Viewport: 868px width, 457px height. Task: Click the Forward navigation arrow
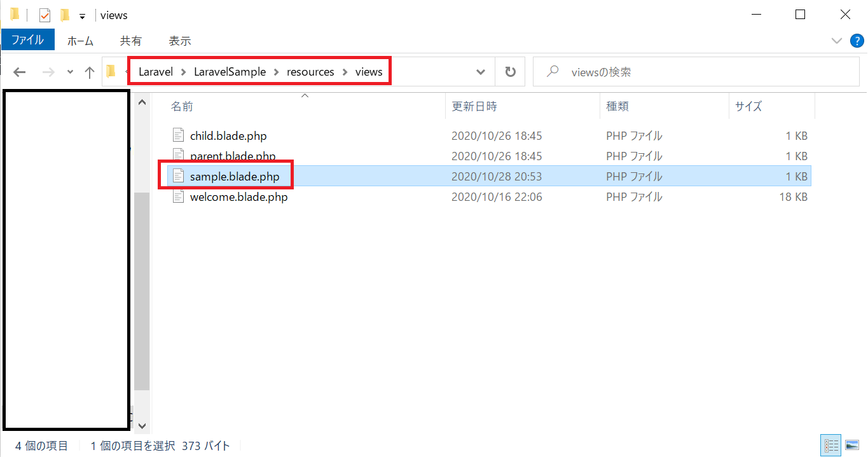(x=48, y=72)
